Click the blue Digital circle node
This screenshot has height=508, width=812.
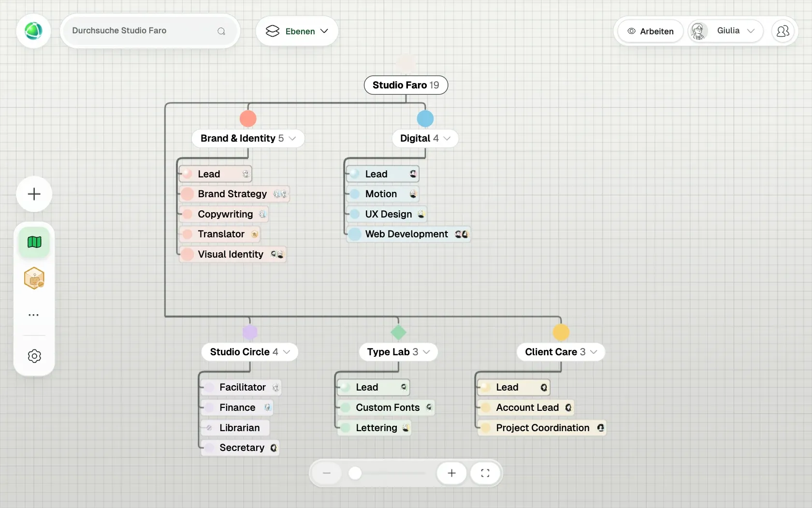(x=425, y=118)
